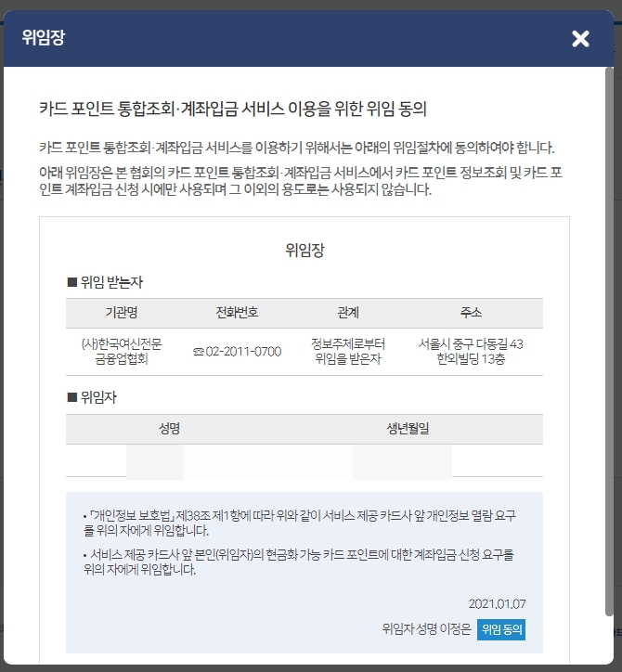Click the (사)한국여신전문 금융업협회 cell

pyautogui.click(x=122, y=352)
